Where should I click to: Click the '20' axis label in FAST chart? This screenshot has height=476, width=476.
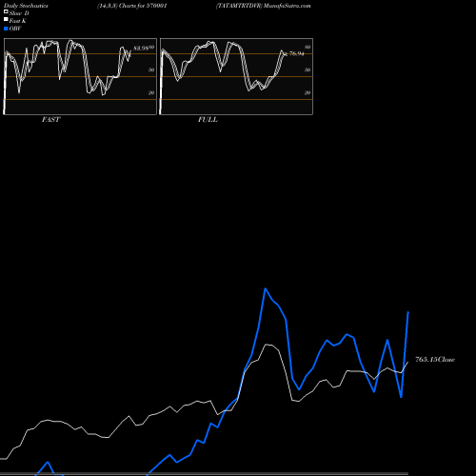click(x=151, y=92)
